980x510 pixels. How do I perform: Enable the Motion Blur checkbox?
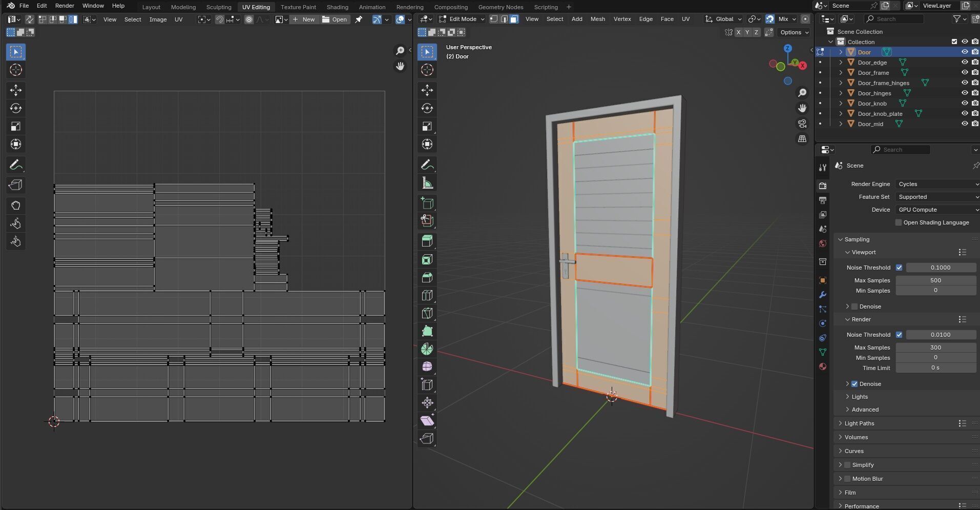[847, 479]
